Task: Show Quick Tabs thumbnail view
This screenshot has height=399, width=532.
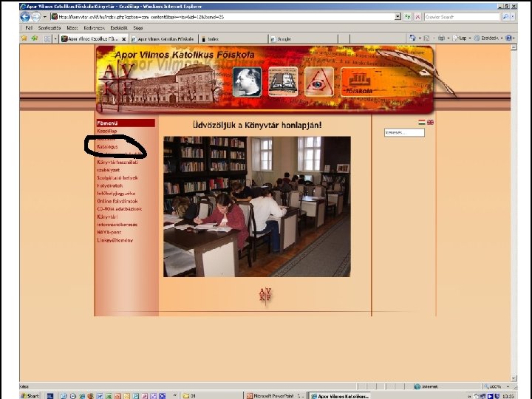Action: 47,38
